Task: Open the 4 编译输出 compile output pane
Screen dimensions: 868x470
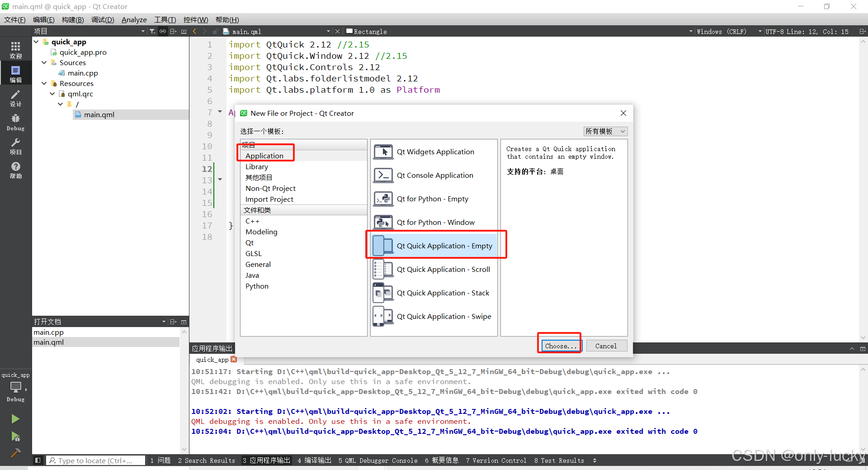Action: pos(315,460)
